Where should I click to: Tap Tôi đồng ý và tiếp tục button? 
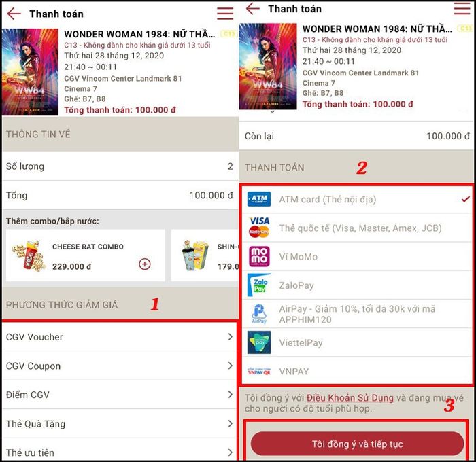(x=357, y=444)
